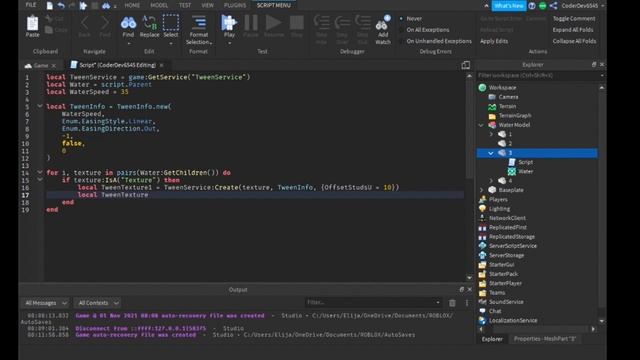This screenshot has height=360, width=640.
Task: Collapse the for-loop fold at line 14
Action: coord(40,172)
